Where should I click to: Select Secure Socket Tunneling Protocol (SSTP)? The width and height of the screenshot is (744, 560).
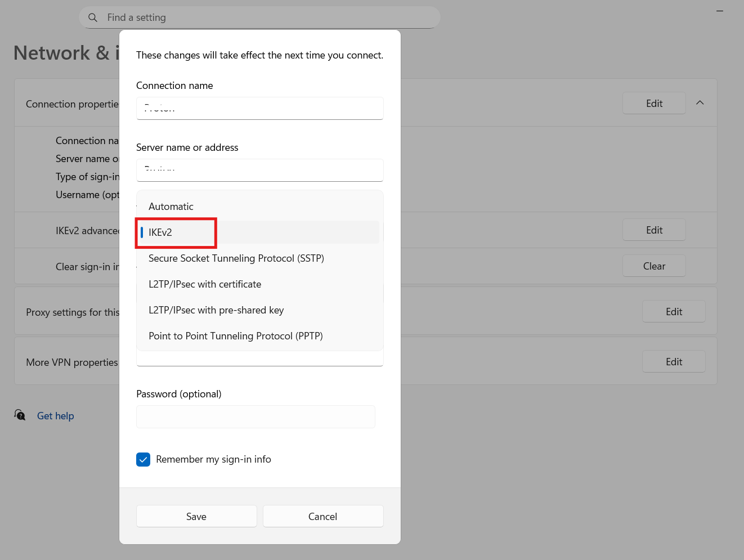(x=236, y=258)
